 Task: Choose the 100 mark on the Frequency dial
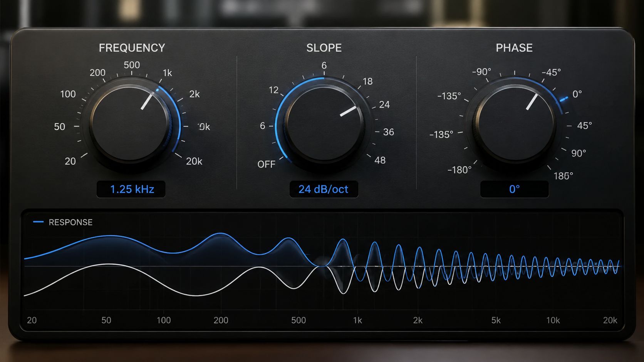68,94
